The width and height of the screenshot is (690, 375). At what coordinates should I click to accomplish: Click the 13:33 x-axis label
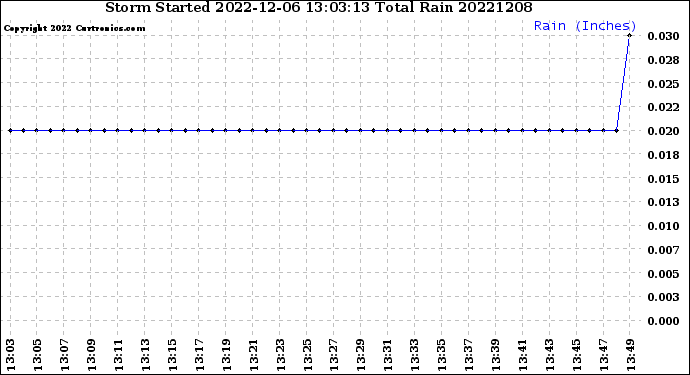[415, 355]
